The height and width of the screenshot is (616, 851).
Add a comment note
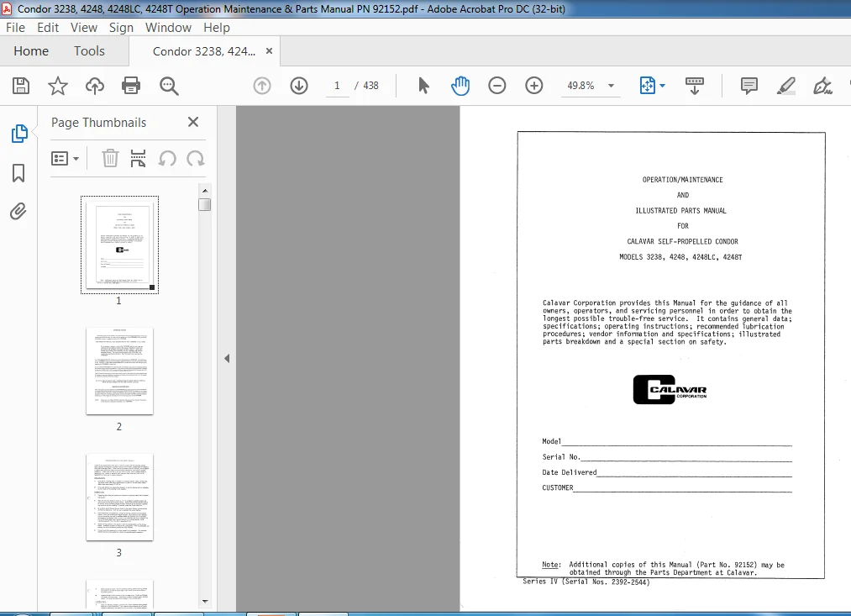[749, 86]
